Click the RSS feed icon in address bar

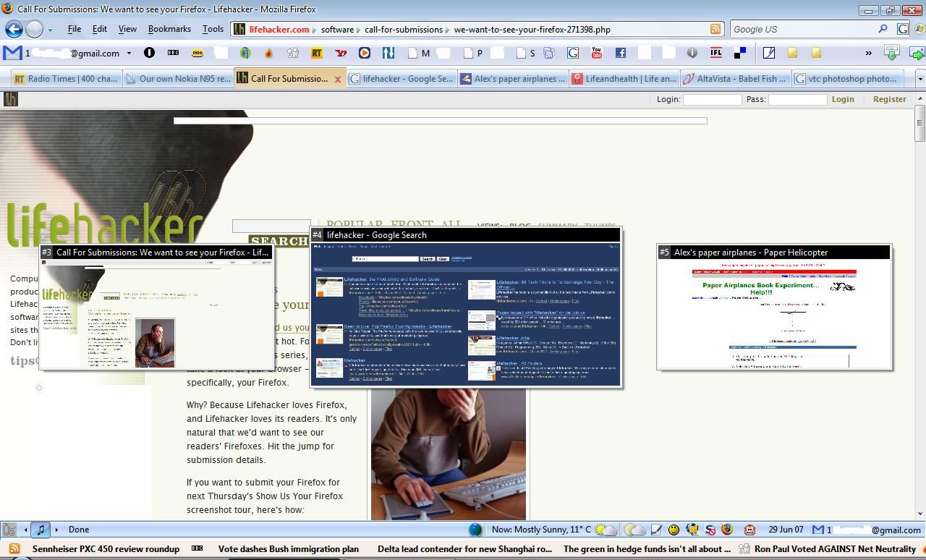click(x=715, y=30)
